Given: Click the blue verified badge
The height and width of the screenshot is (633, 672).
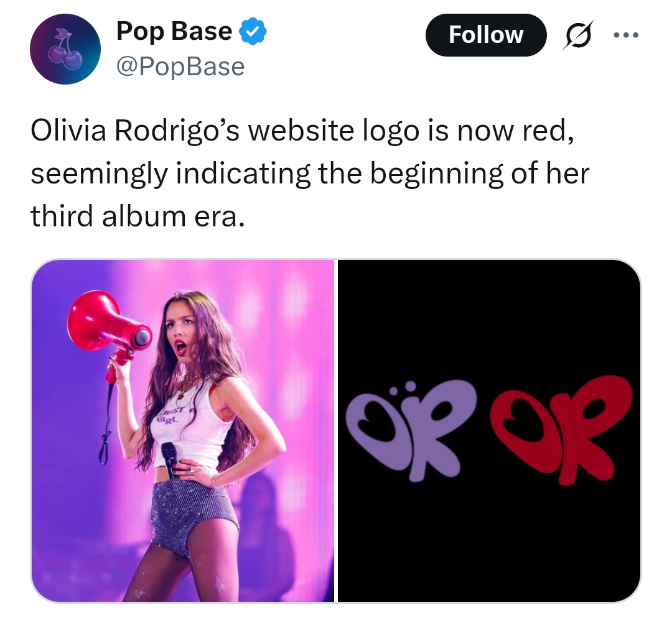Looking at the screenshot, I should pyautogui.click(x=253, y=31).
